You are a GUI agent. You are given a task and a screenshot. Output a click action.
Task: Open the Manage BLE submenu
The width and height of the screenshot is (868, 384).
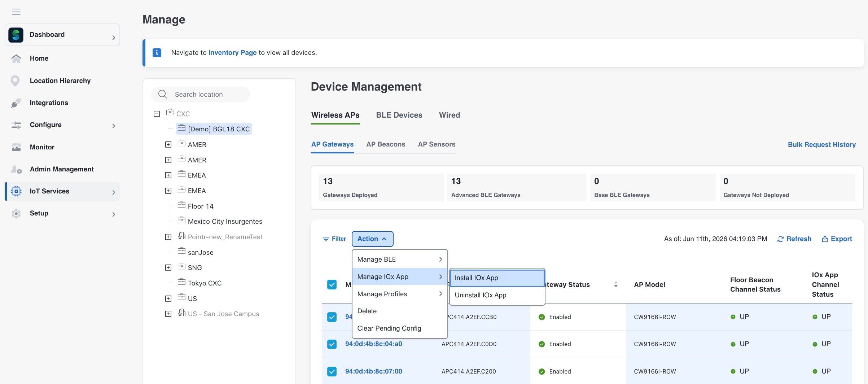pos(400,259)
